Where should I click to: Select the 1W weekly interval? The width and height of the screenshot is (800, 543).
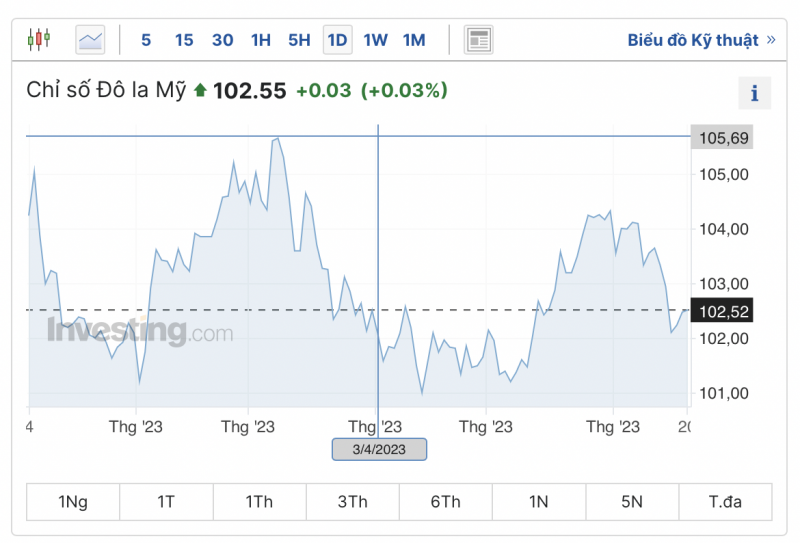pos(375,40)
